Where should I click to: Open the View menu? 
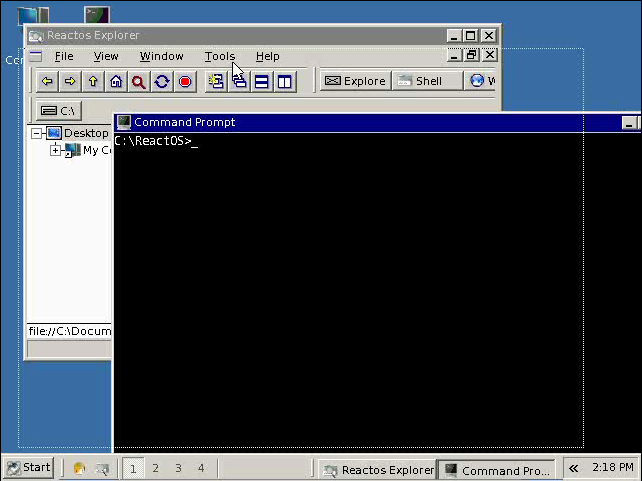(106, 56)
